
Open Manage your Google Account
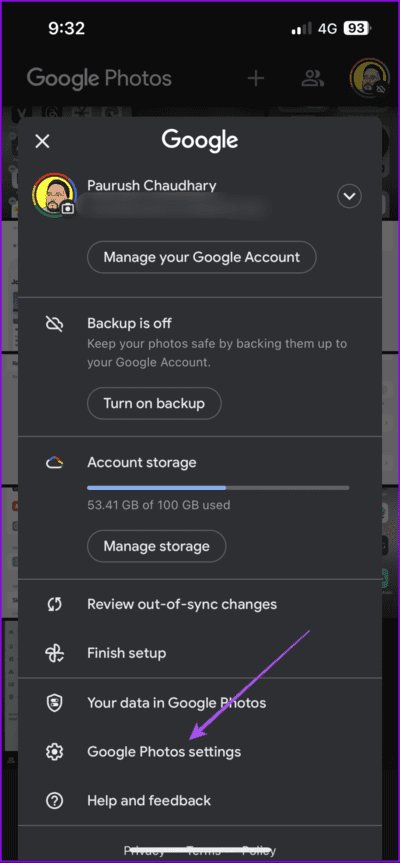[x=202, y=257]
